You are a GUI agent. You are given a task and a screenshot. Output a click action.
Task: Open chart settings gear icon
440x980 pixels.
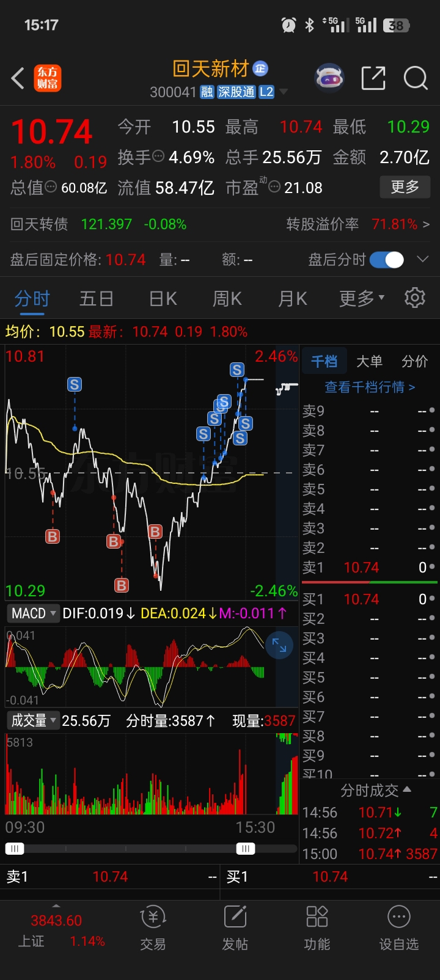[x=415, y=298]
